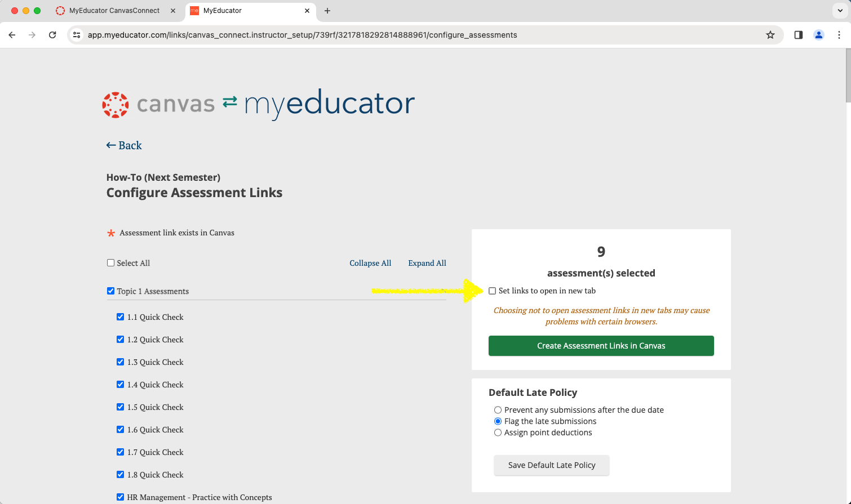Open the Chrome profile avatar
Screen dimensions: 851x504
coord(819,35)
